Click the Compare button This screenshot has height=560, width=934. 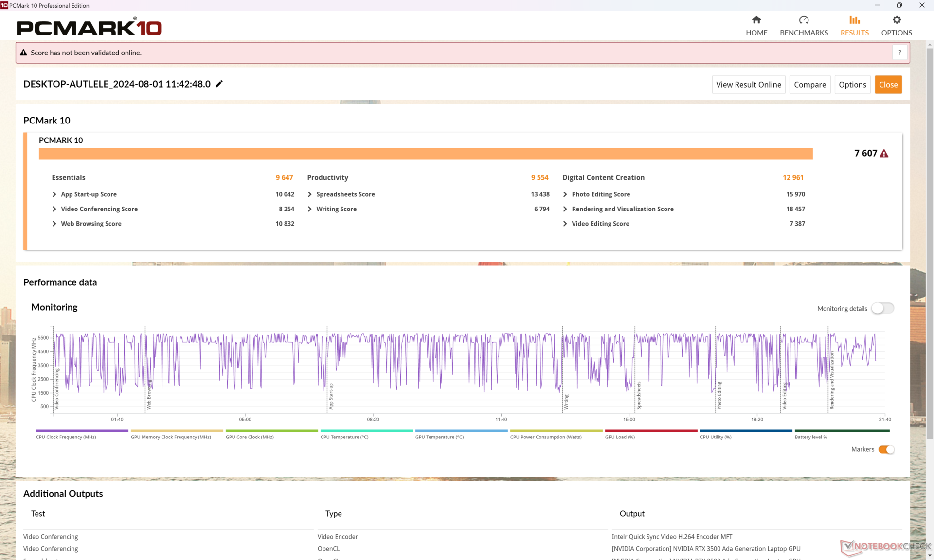point(809,85)
